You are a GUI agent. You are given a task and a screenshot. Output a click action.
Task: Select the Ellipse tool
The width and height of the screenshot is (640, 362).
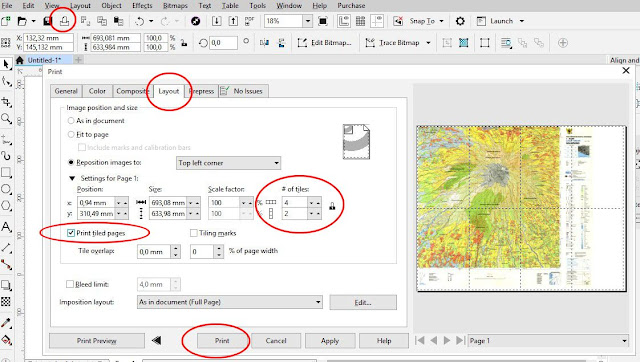coord(6,189)
